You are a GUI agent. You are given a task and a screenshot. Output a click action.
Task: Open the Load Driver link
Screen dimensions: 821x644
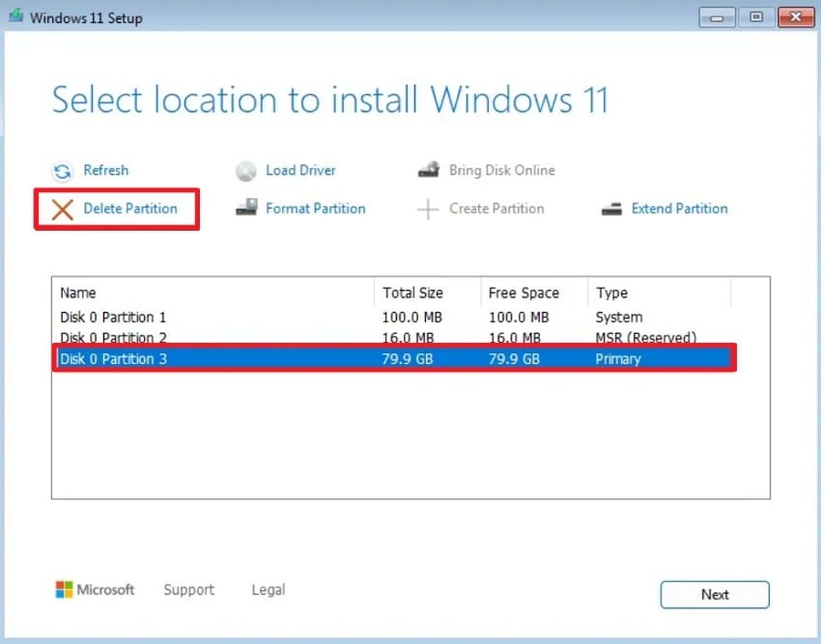pyautogui.click(x=300, y=170)
